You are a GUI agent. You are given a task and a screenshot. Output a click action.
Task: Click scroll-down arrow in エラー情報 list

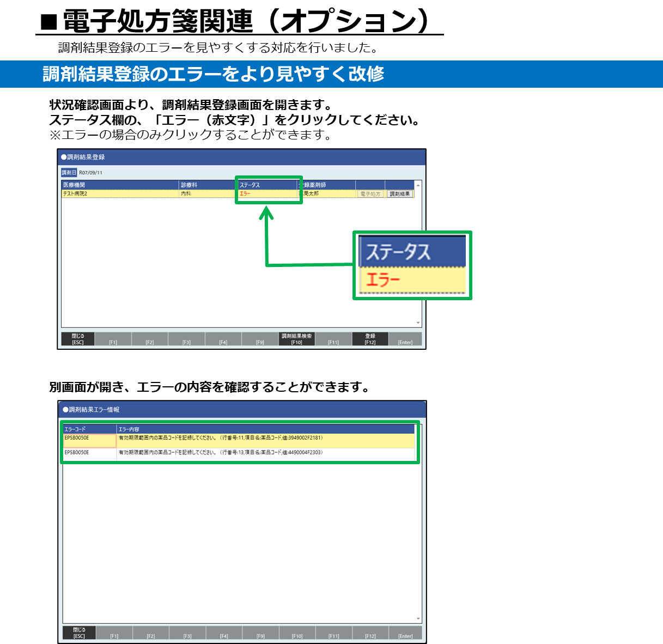coord(418,618)
